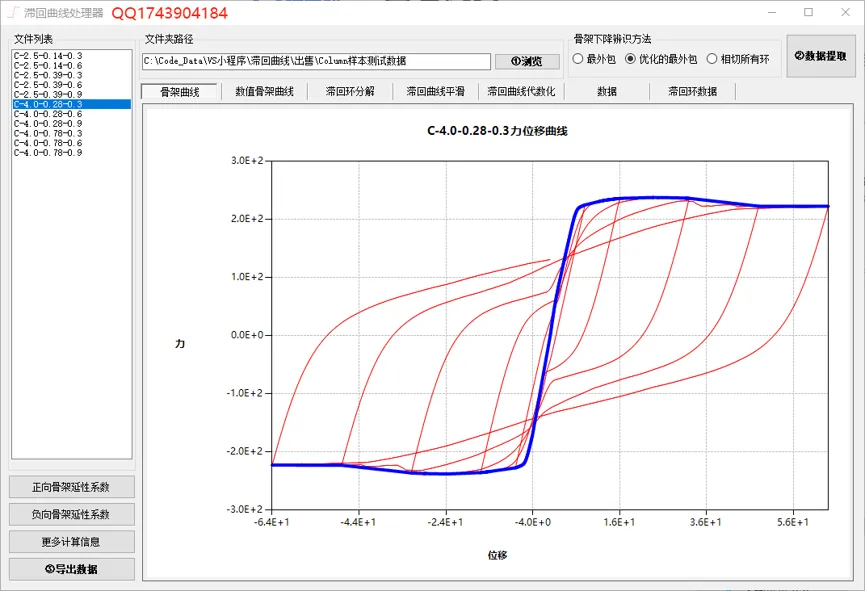Switch to the 数值骨架曲线 tab
The image size is (865, 591).
[264, 92]
